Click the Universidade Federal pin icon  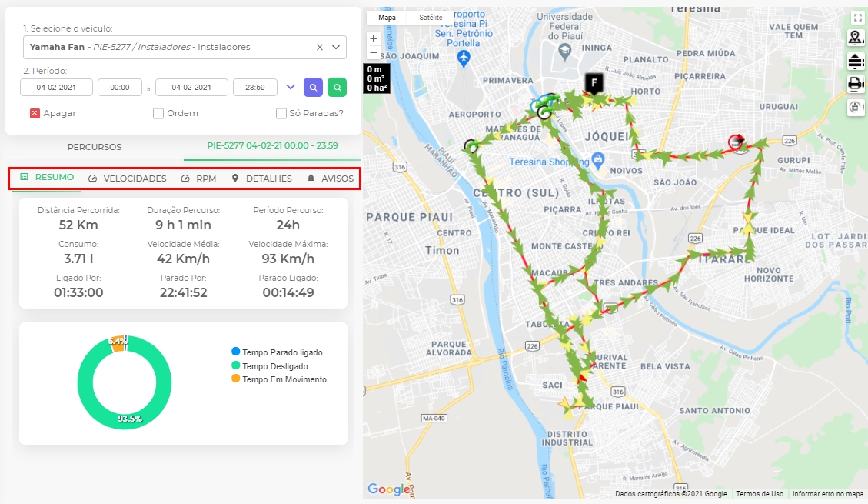[x=564, y=52]
